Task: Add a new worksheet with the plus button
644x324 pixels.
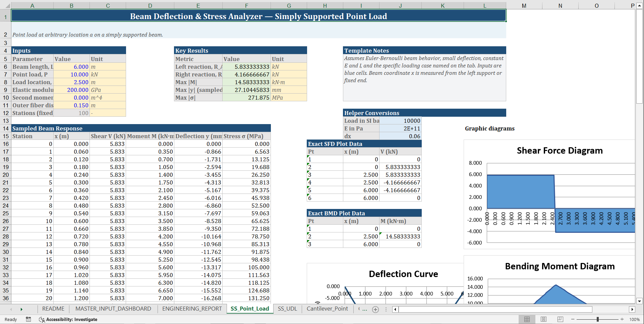Action: tap(375, 309)
